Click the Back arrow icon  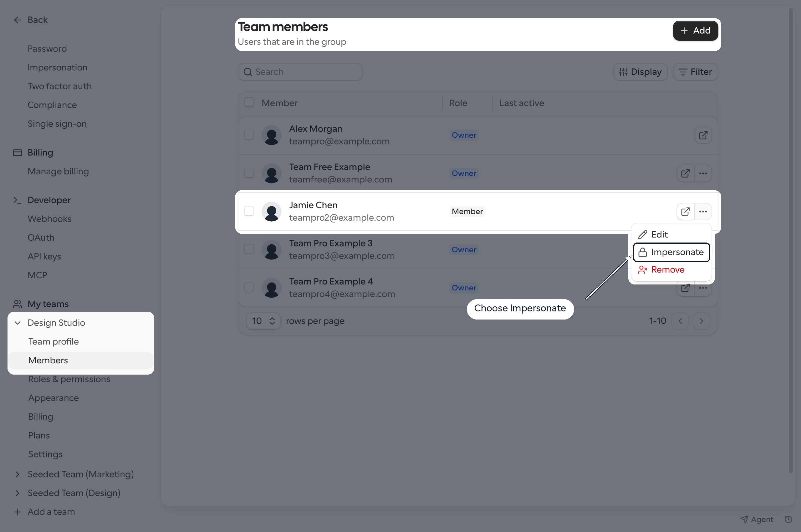pyautogui.click(x=17, y=20)
